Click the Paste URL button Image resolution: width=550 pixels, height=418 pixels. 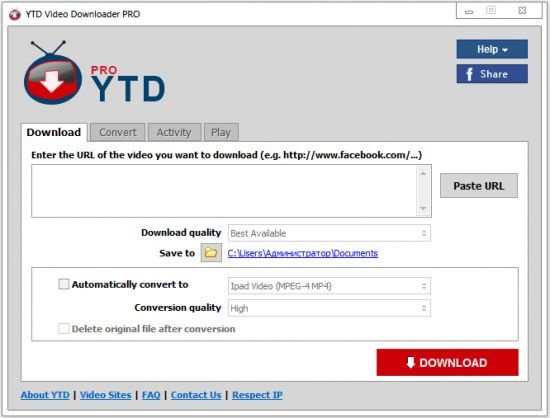[479, 186]
